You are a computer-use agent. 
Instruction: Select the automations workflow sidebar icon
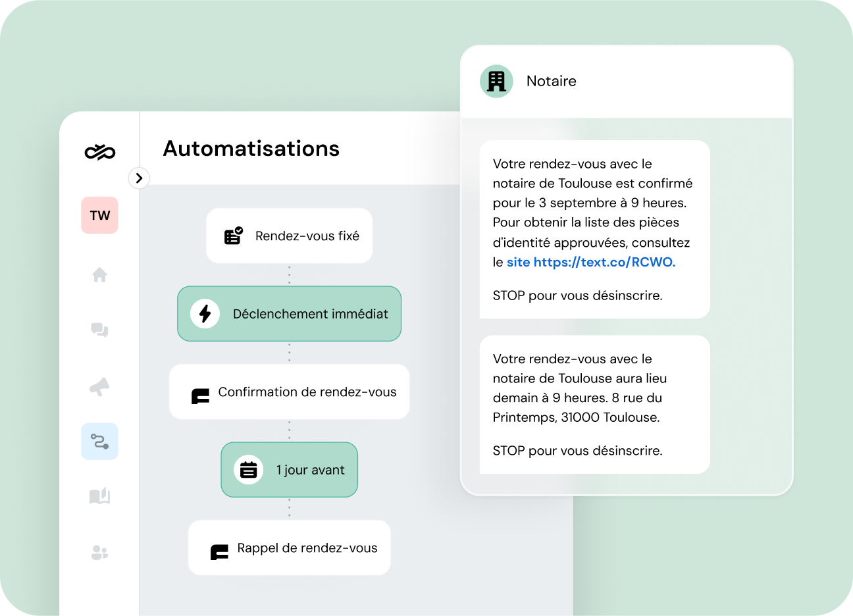click(x=99, y=441)
